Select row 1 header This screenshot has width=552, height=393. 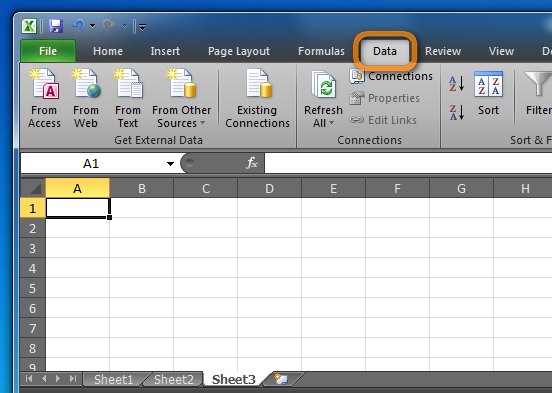click(x=33, y=208)
